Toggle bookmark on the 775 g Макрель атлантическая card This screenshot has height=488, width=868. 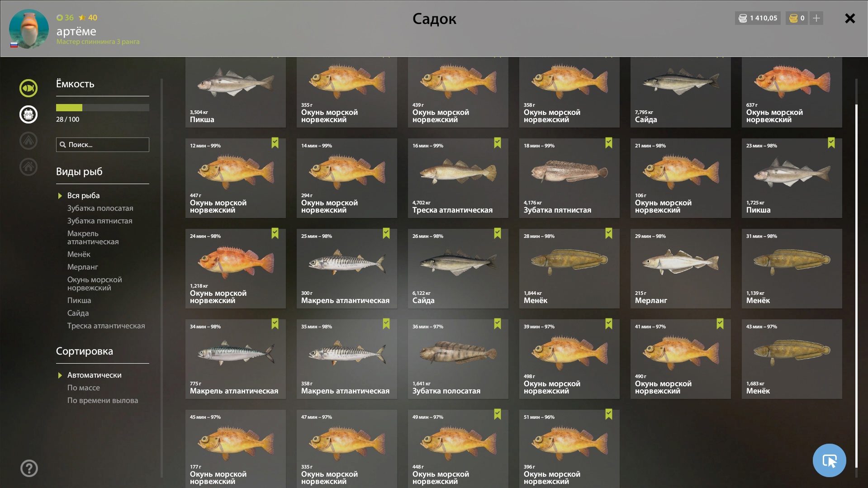(275, 324)
